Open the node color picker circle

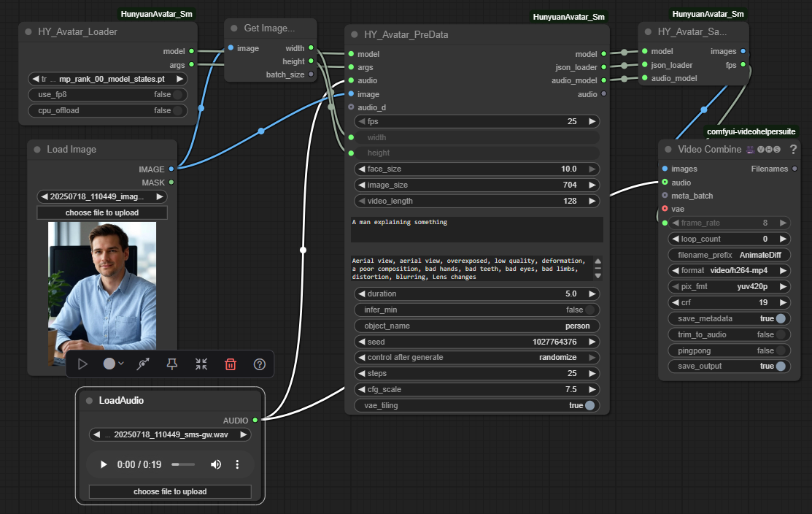pos(110,364)
